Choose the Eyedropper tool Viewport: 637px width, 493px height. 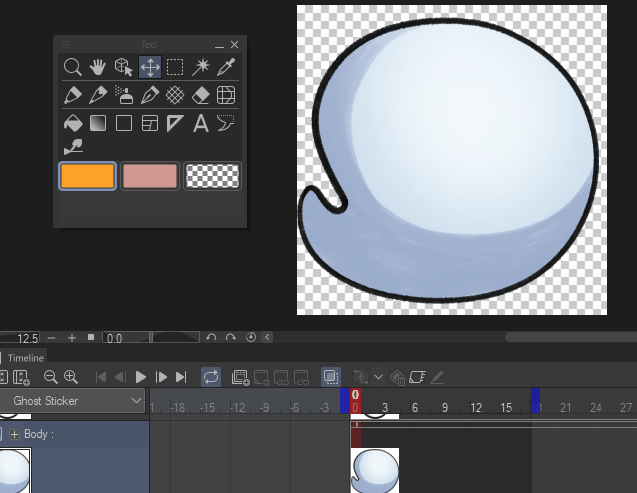226,67
